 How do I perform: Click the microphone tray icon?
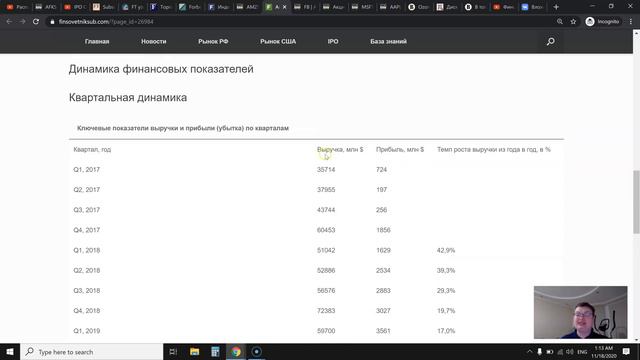pos(540,351)
